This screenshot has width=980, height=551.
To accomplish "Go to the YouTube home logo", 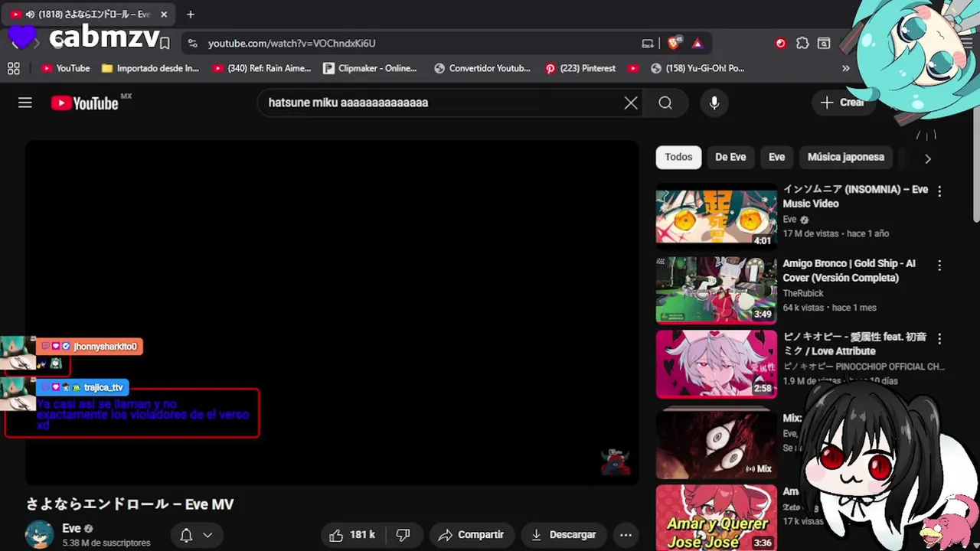I will click(x=85, y=103).
